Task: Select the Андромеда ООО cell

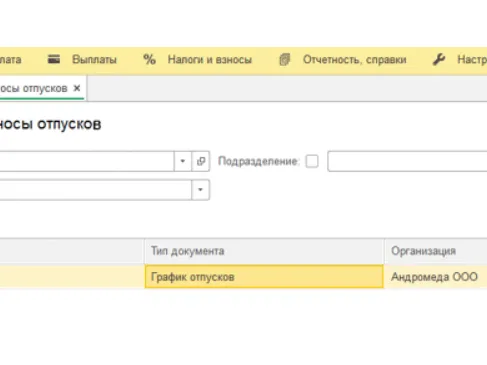Action: [x=435, y=277]
